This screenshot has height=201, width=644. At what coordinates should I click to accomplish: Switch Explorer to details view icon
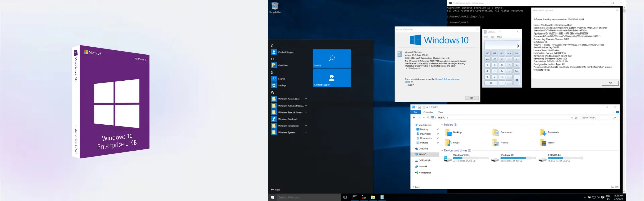[x=612, y=187]
